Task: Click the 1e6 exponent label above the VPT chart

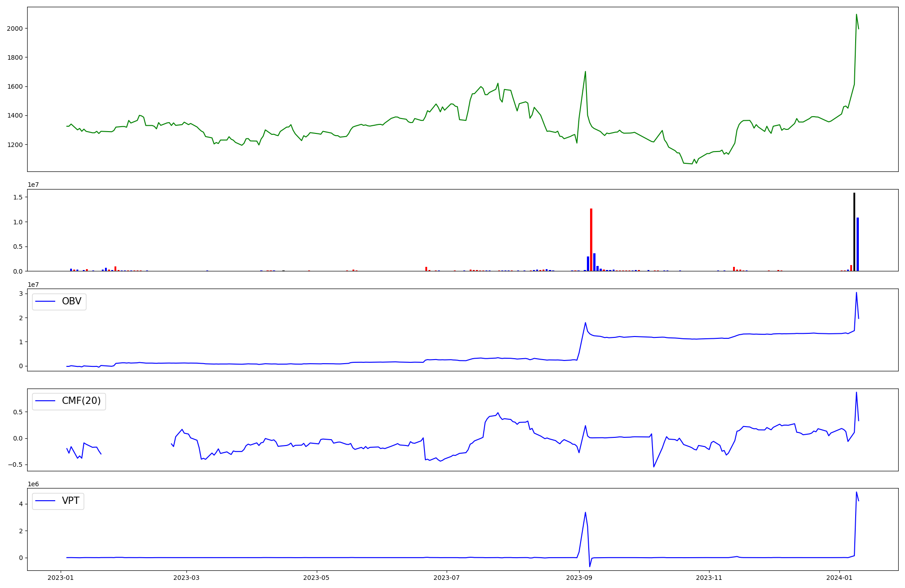Action: (x=33, y=484)
